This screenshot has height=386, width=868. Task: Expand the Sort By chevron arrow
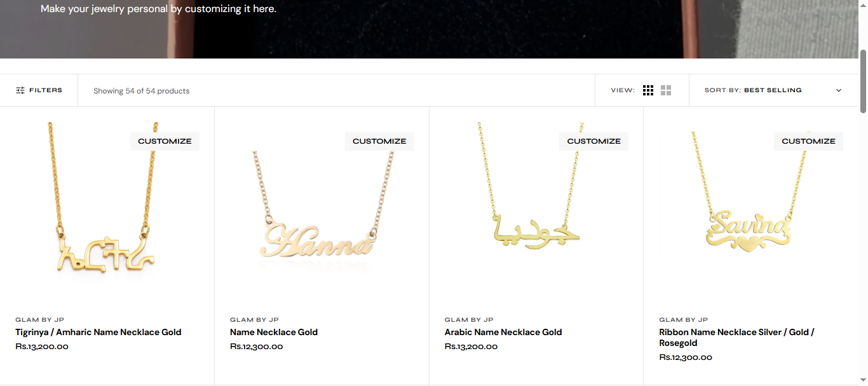(x=838, y=90)
